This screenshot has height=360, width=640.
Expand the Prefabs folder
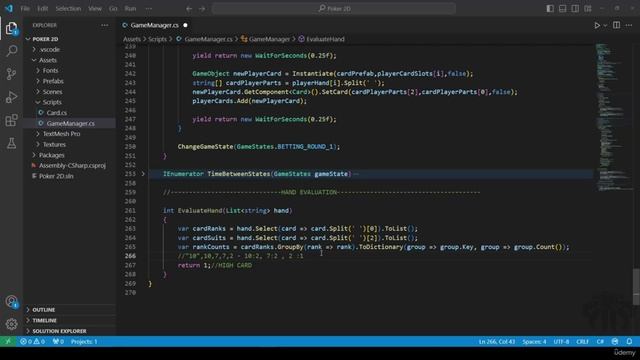(x=69, y=81)
